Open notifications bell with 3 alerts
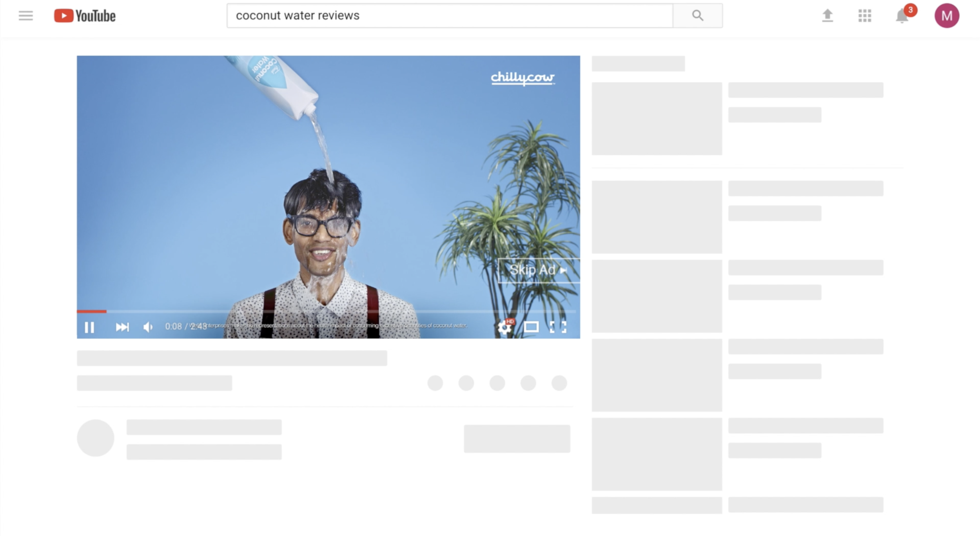Screen dimensions: 980x536 pyautogui.click(x=902, y=16)
